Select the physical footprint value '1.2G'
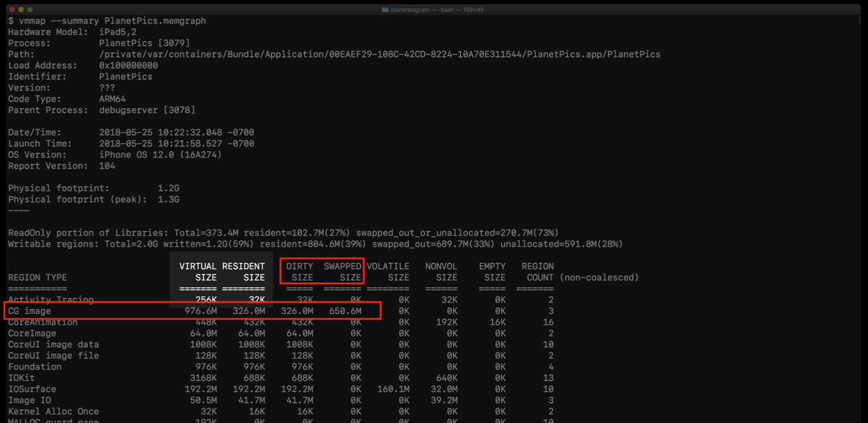Image resolution: width=868 pixels, height=423 pixels. click(169, 189)
